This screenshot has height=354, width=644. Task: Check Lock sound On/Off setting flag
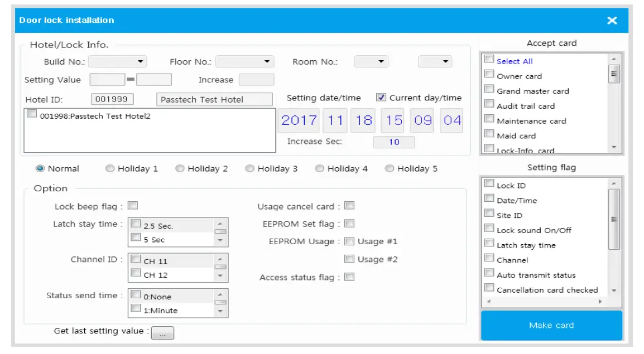point(489,227)
